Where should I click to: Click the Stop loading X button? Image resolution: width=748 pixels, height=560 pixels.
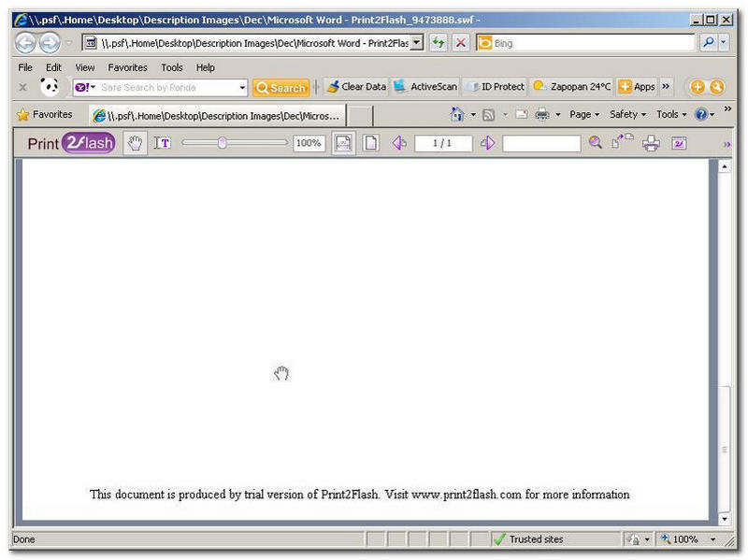(x=461, y=43)
